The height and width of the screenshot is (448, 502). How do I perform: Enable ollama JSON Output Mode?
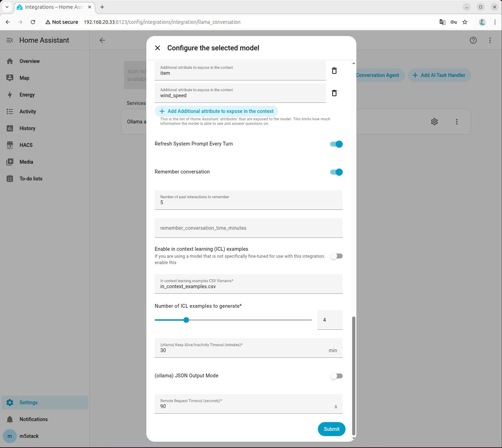point(336,376)
